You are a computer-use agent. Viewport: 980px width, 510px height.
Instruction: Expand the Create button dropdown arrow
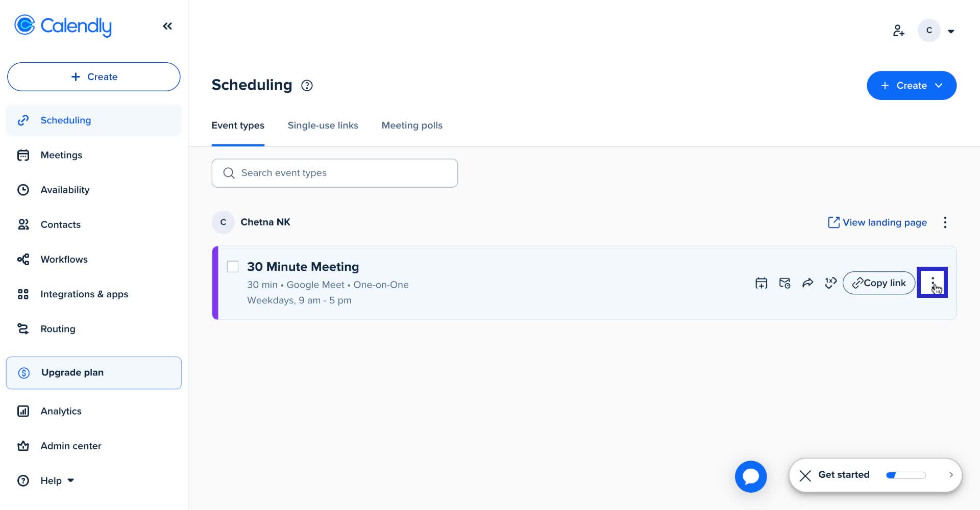[938, 85]
